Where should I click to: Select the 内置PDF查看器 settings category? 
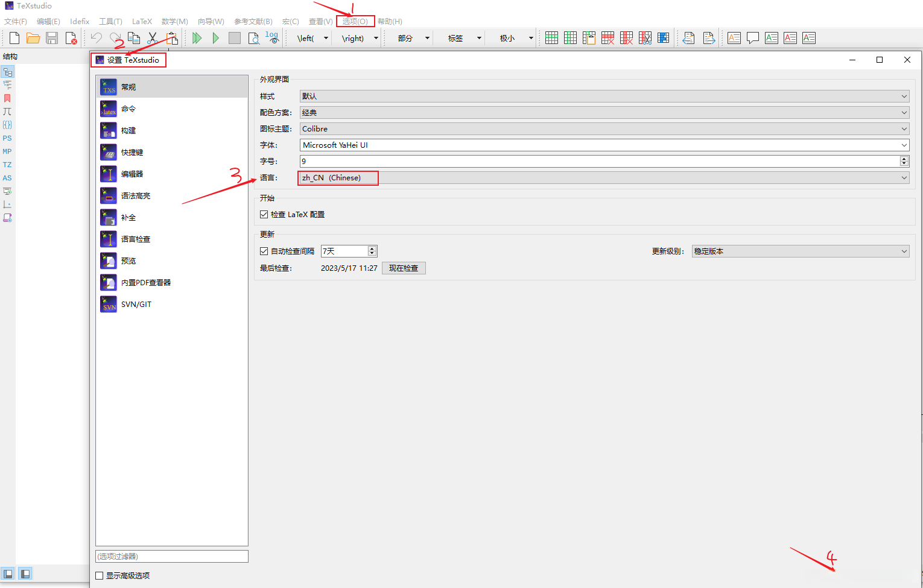(172, 282)
